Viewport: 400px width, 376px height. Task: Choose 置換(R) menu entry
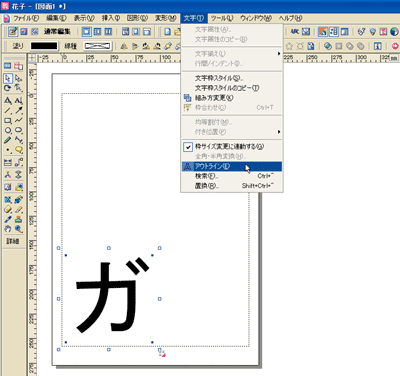232,186
